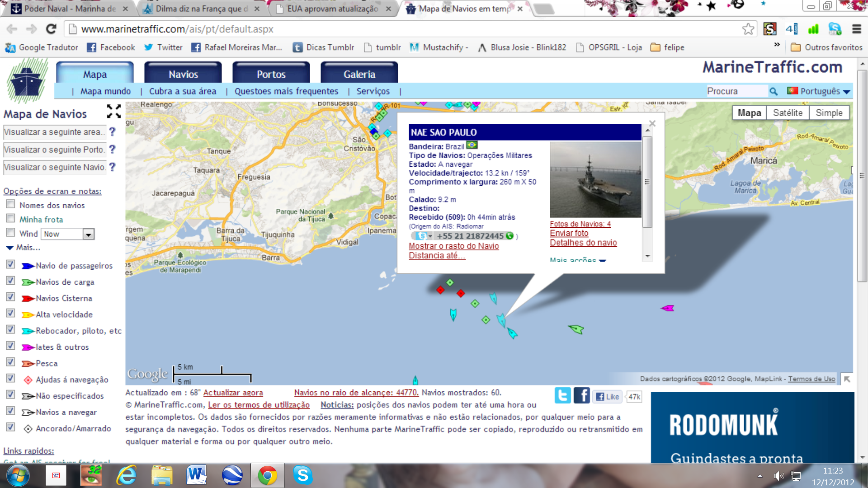
Task: Click help icon next to Visualizar area
Action: 113,131
